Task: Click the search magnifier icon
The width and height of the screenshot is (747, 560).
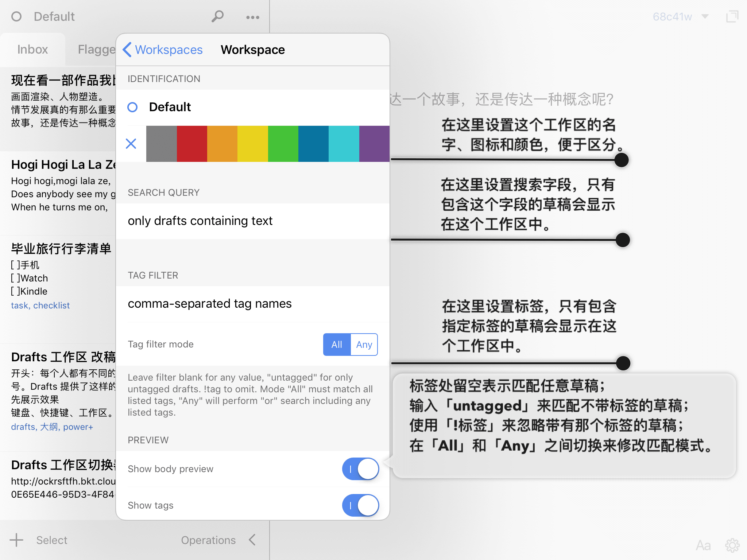Action: click(x=217, y=16)
